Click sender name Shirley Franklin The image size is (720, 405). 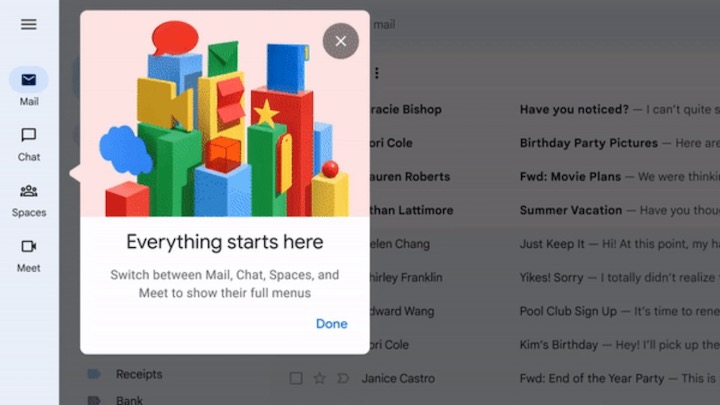click(406, 277)
